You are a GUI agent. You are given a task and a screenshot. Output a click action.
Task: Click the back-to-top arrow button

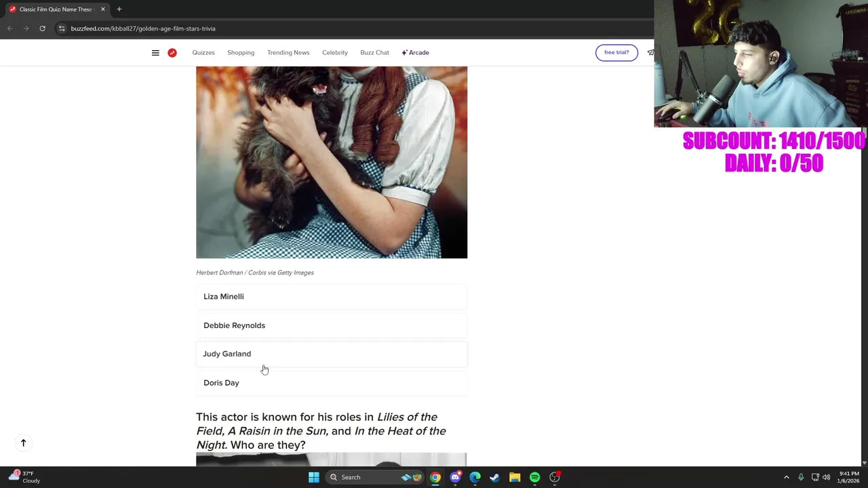23,443
